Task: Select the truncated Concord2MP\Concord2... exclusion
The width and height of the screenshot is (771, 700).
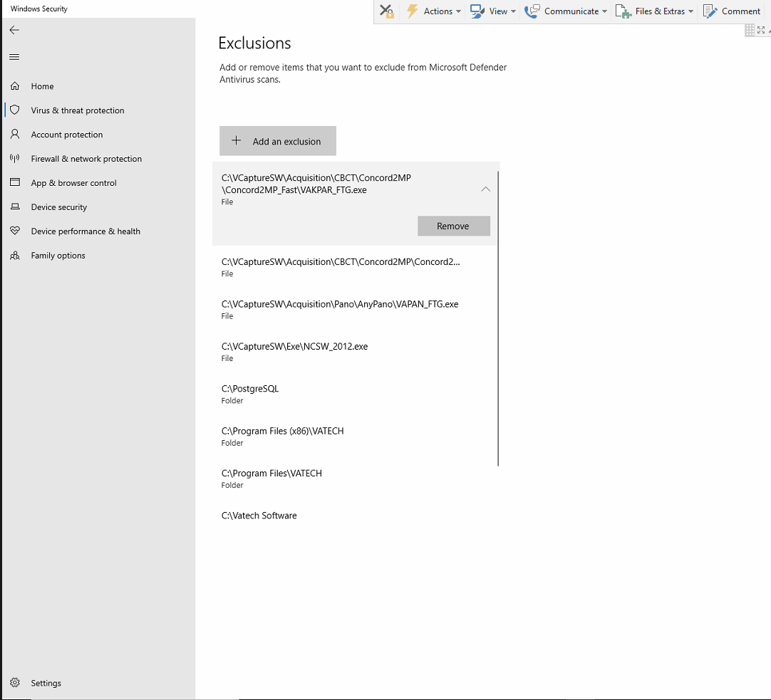Action: pyautogui.click(x=355, y=267)
